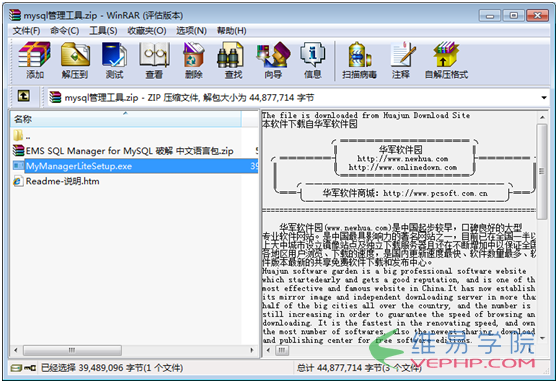The height and width of the screenshot is (383, 558).
Task: Open the 帮助(H) menu
Action: point(232,31)
